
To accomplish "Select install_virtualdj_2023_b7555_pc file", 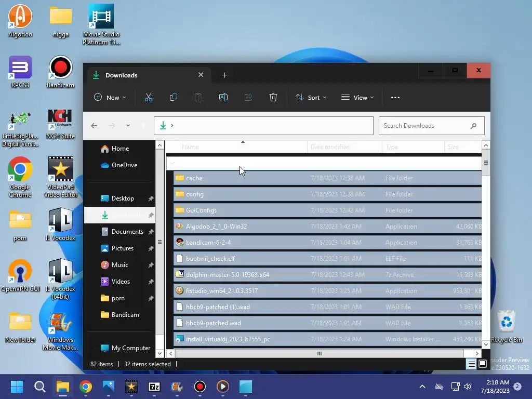I will point(327,339).
